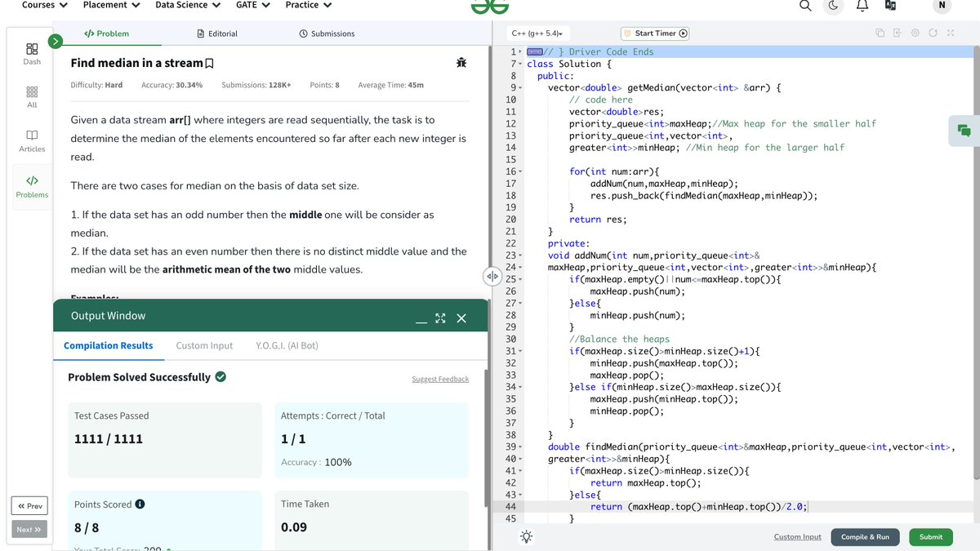Switch to the Editorial tab
980x551 pixels.
[217, 33]
